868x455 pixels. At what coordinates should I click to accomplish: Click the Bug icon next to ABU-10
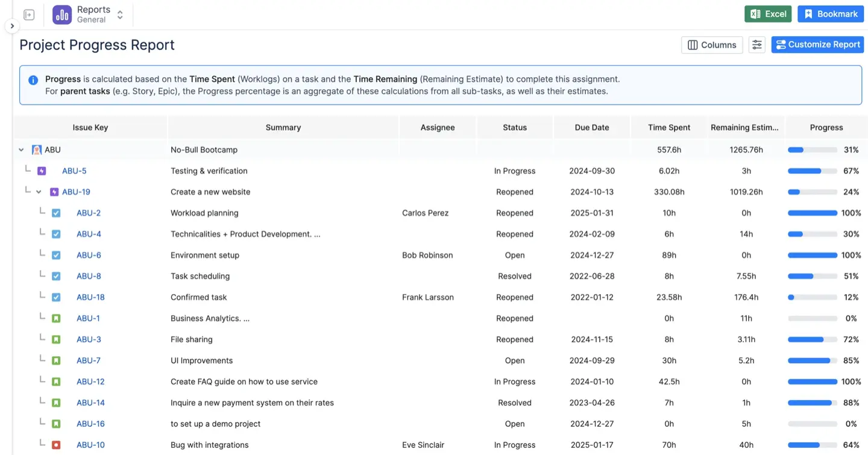coord(56,444)
